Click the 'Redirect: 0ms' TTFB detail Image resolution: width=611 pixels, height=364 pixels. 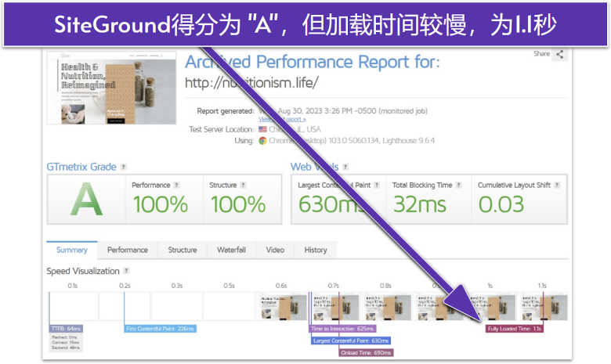[x=64, y=337]
